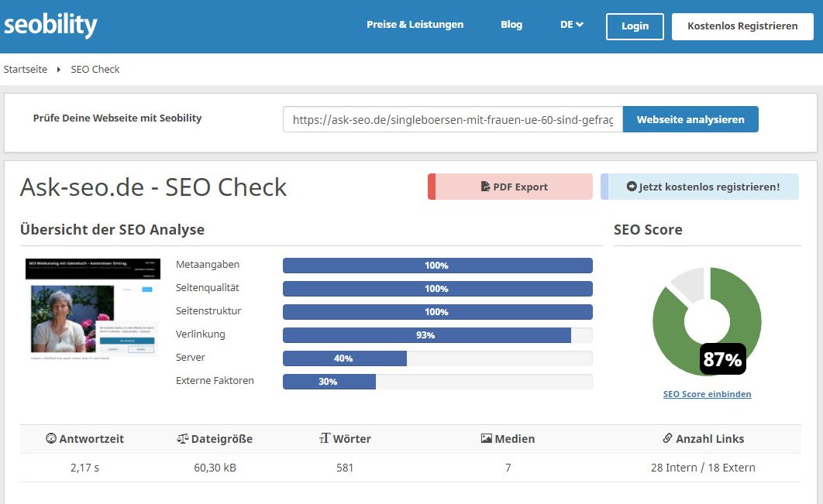Image resolution: width=823 pixels, height=504 pixels.
Task: Click Prüfe Deine Webseite mit Seobility text
Action: [118, 118]
